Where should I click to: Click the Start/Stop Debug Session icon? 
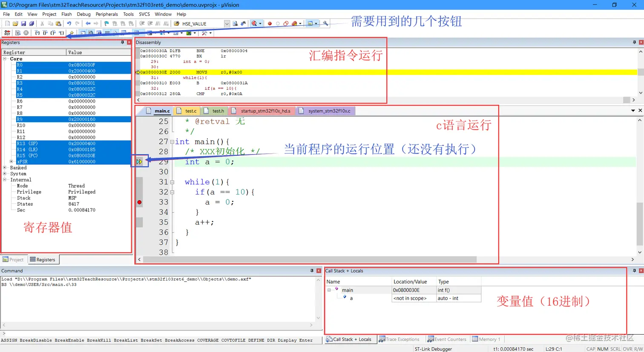(254, 24)
